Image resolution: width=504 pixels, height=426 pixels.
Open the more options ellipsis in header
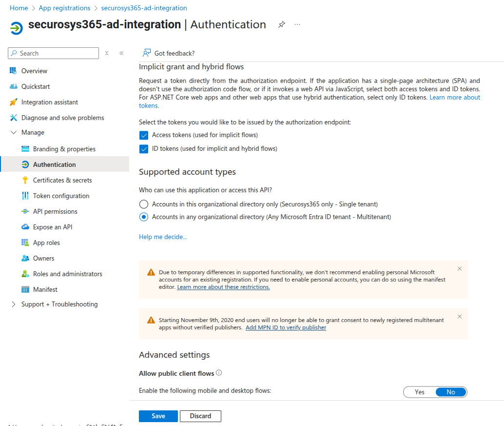click(x=297, y=25)
